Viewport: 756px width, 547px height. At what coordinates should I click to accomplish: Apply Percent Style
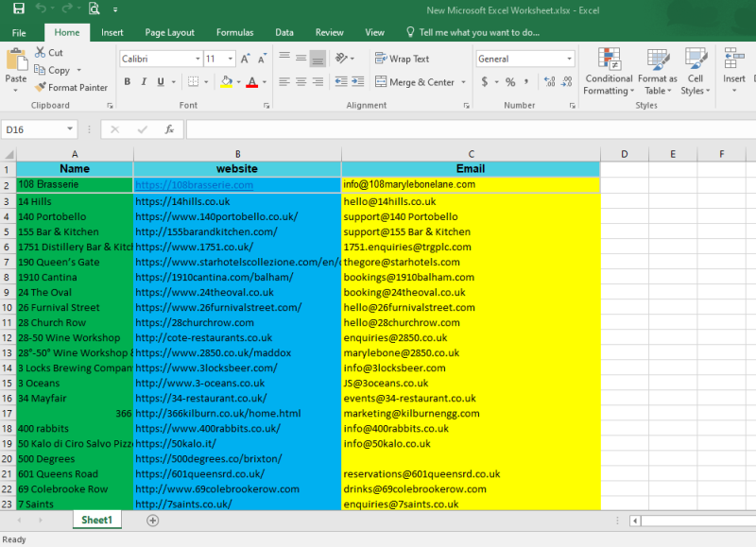click(x=510, y=82)
